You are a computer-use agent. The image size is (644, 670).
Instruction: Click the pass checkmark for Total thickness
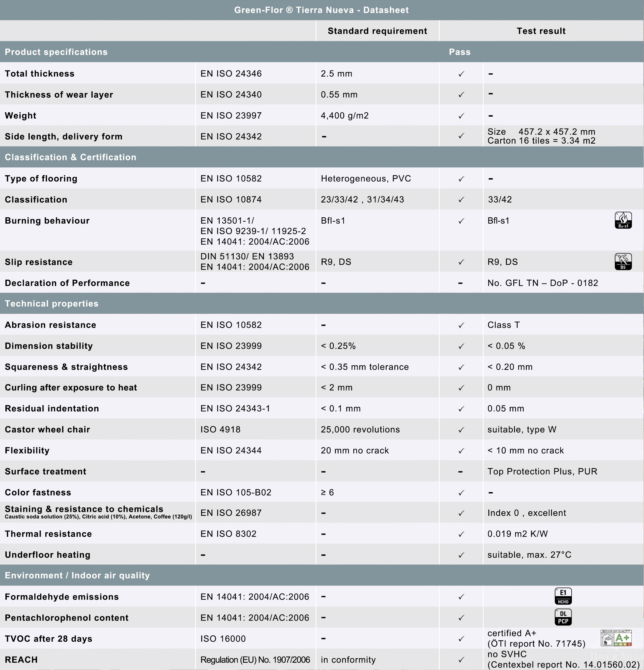tap(461, 74)
